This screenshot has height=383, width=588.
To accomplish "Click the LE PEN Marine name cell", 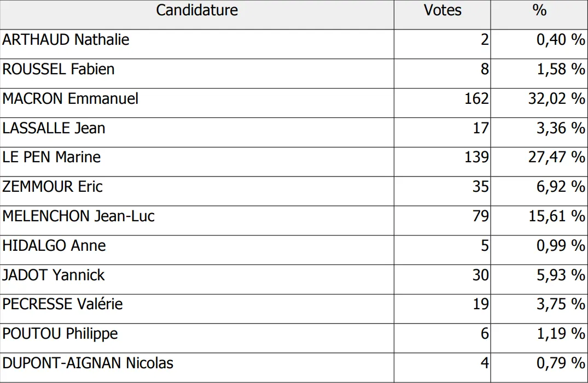I will click(52, 157).
